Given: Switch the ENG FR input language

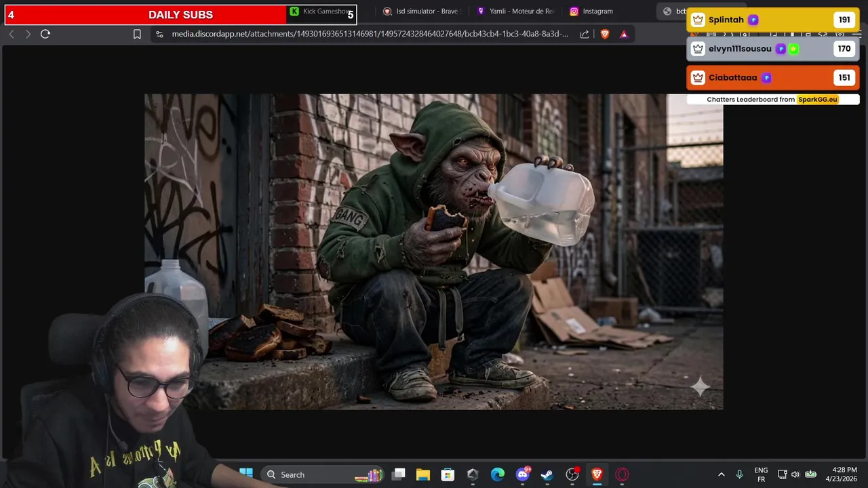Looking at the screenshot, I should [762, 474].
